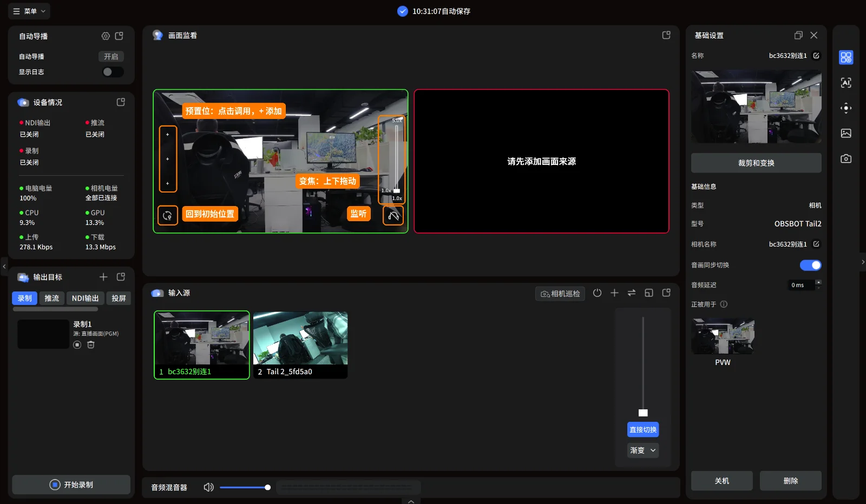Screen dimensions: 866x504
Task: Enable the 自动导播 开启 toggle
Action: tap(111, 57)
